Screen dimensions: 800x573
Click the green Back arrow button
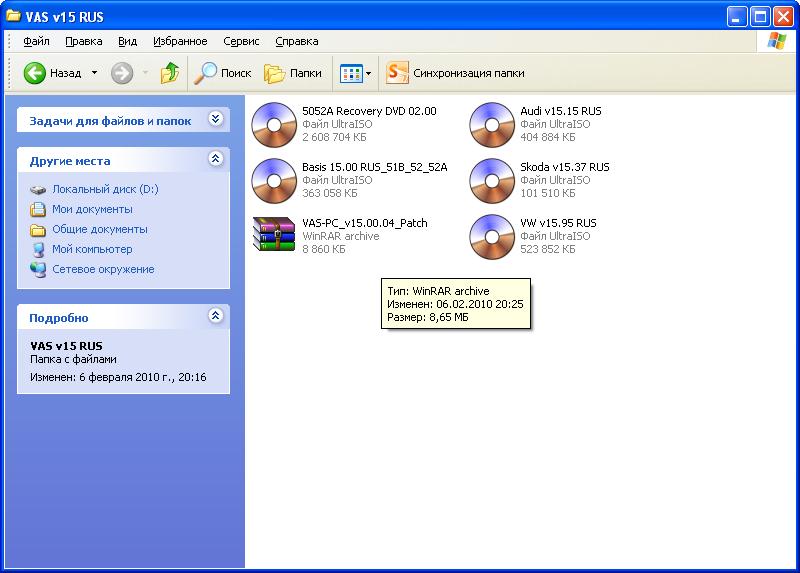coord(36,73)
